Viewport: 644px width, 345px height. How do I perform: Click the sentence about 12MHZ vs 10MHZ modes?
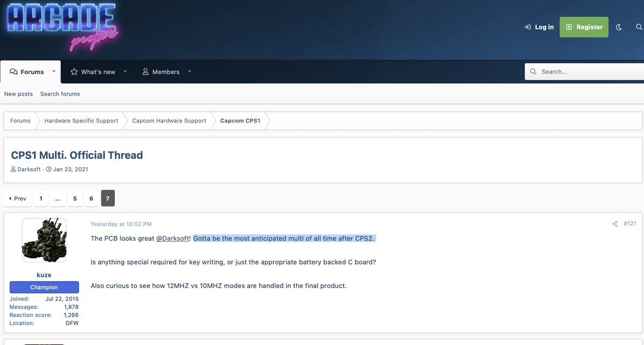coord(219,285)
